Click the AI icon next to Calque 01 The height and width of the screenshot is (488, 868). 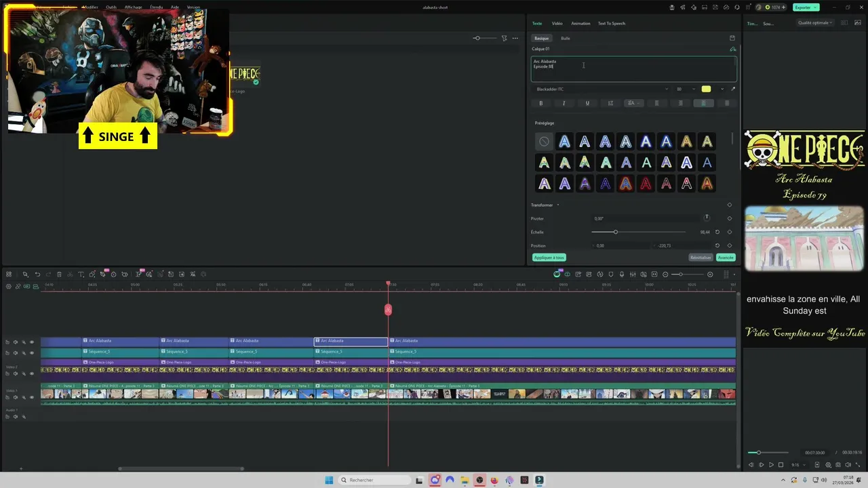click(732, 49)
